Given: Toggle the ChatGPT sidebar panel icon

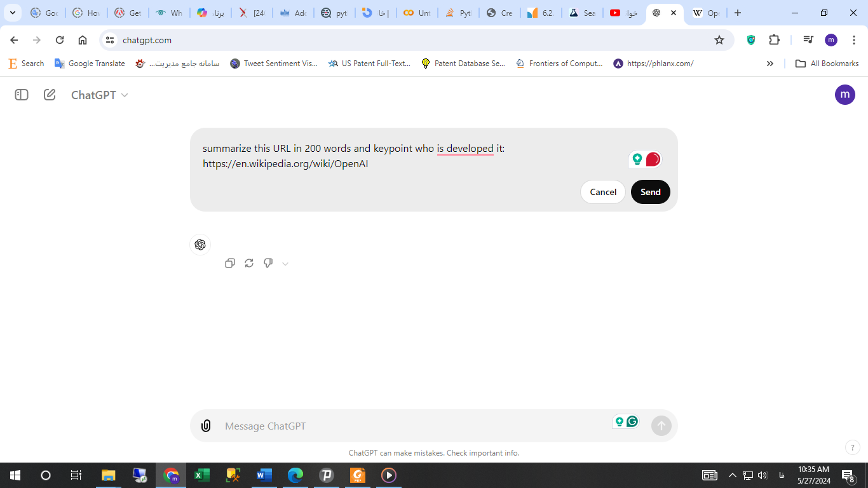Looking at the screenshot, I should coord(22,95).
